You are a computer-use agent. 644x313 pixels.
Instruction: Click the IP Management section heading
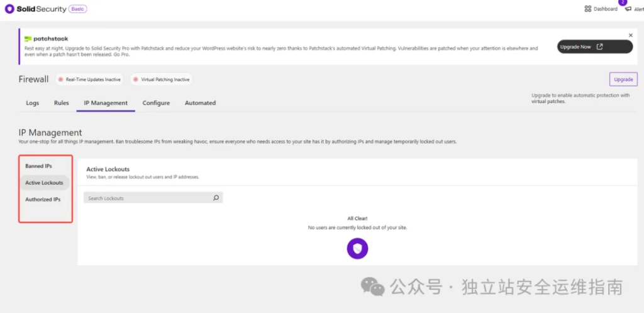coord(50,132)
